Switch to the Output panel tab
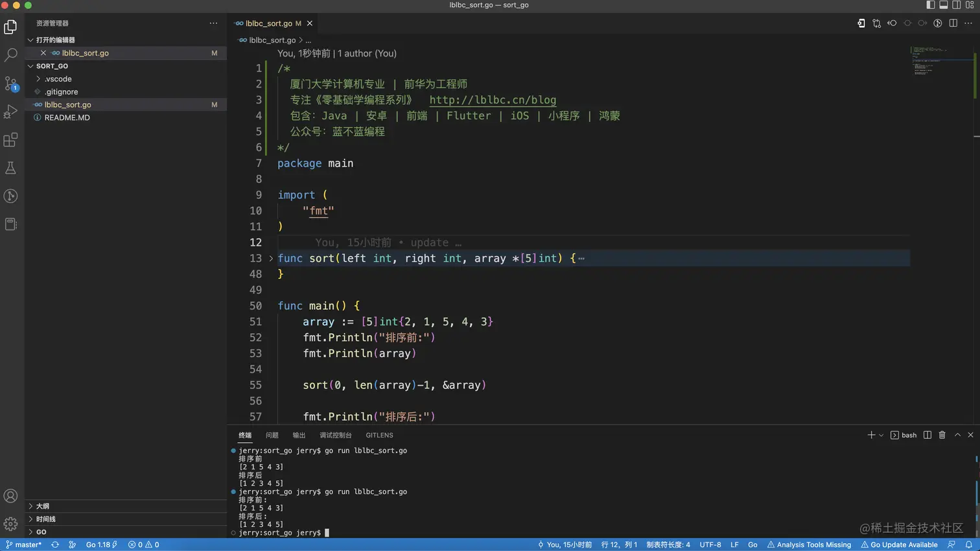The height and width of the screenshot is (551, 980). pos(299,435)
